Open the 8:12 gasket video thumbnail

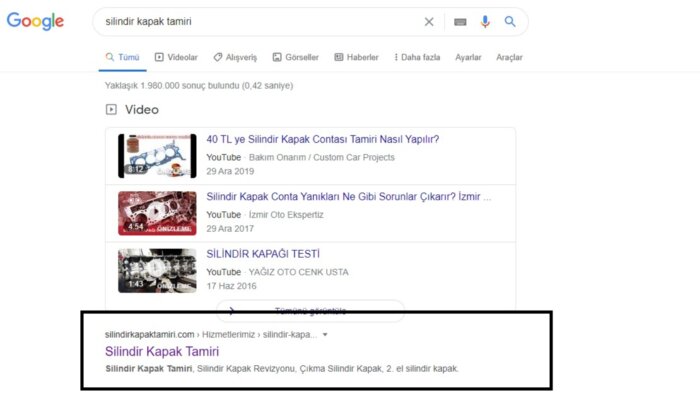pos(157,156)
